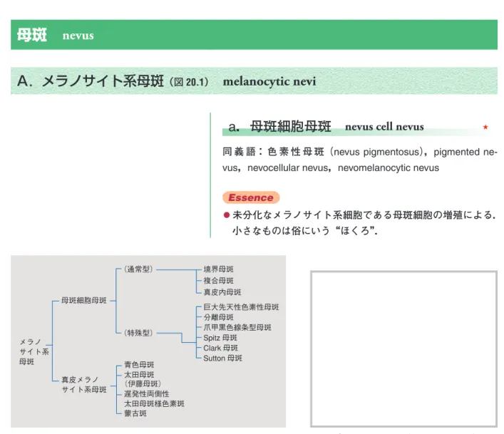
Task: Click the term nevomelanocytic nevus
Action: coord(389,167)
